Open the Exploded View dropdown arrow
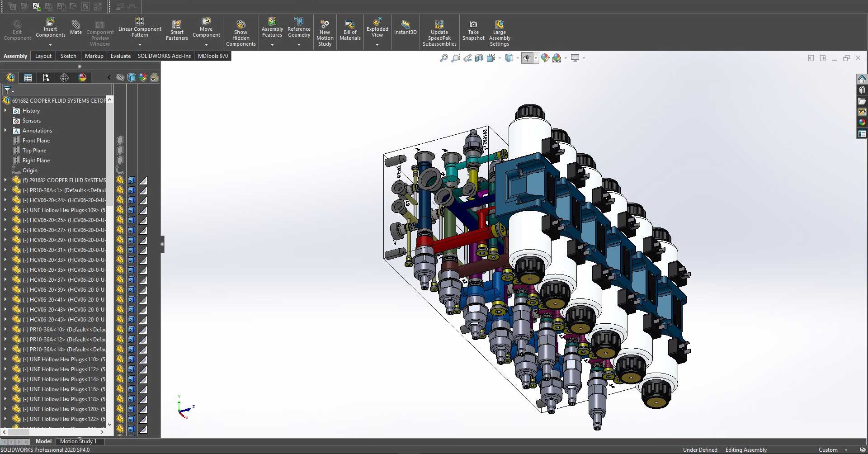Viewport: 868px width, 454px height. coord(377,45)
